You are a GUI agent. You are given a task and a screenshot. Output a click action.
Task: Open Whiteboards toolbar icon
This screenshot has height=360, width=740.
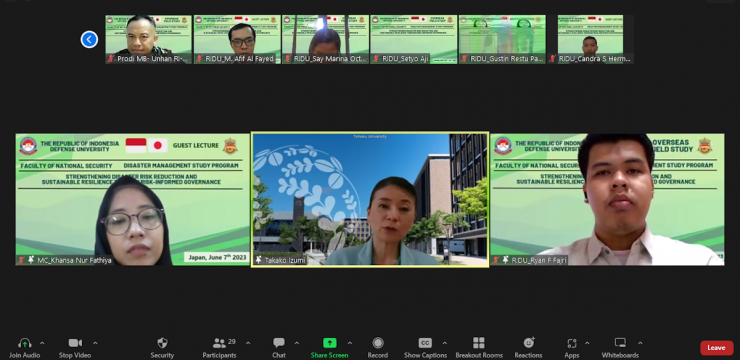coord(620,343)
